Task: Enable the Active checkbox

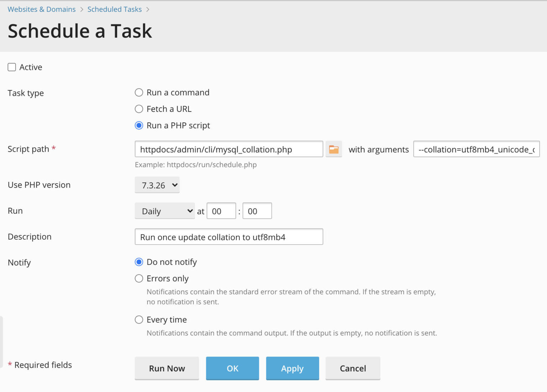Action: pyautogui.click(x=12, y=67)
